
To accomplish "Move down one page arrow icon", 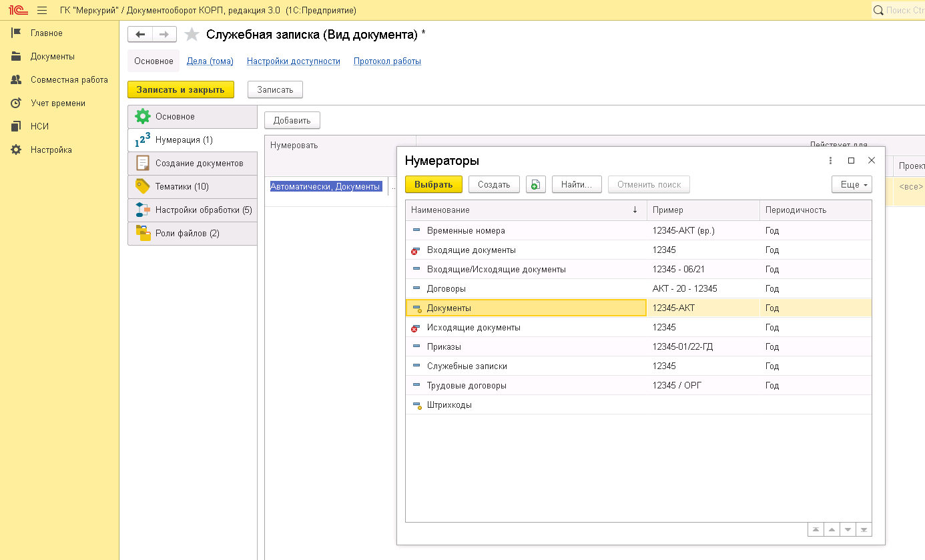I will [x=848, y=529].
